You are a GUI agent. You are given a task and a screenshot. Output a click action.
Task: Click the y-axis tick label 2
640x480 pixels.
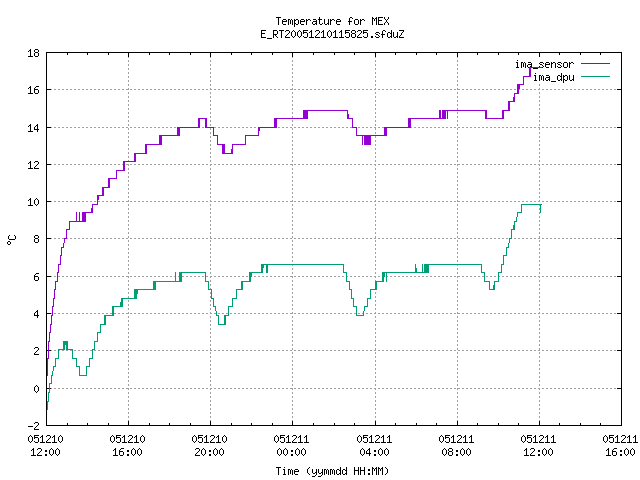click(36, 351)
